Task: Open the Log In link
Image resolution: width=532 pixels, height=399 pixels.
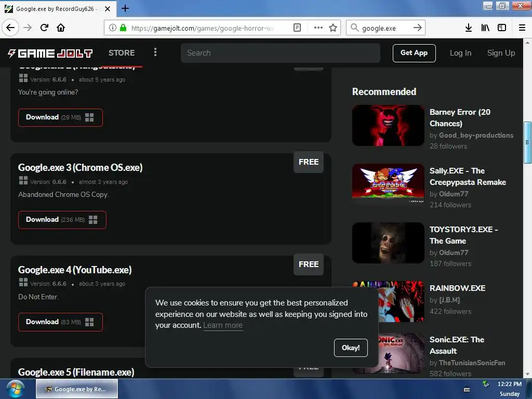Action: tap(460, 53)
